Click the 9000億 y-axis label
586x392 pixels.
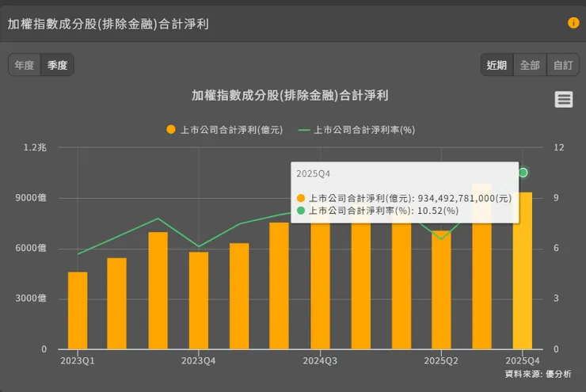pyautogui.click(x=31, y=198)
